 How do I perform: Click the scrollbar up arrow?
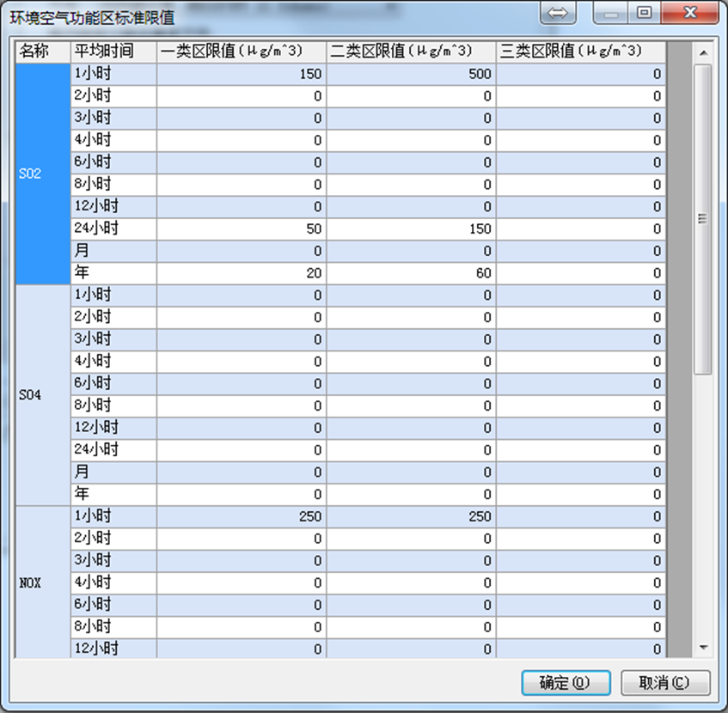click(x=703, y=53)
